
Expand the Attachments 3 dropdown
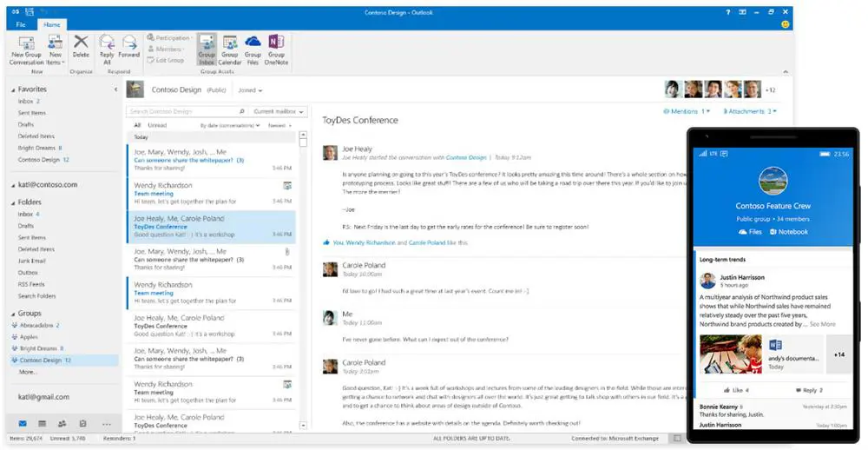[750, 111]
